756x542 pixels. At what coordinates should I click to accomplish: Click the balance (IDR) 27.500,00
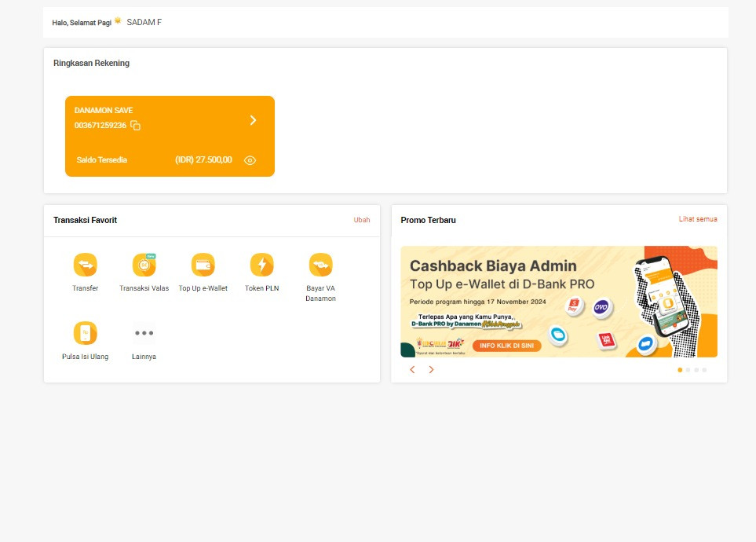203,159
